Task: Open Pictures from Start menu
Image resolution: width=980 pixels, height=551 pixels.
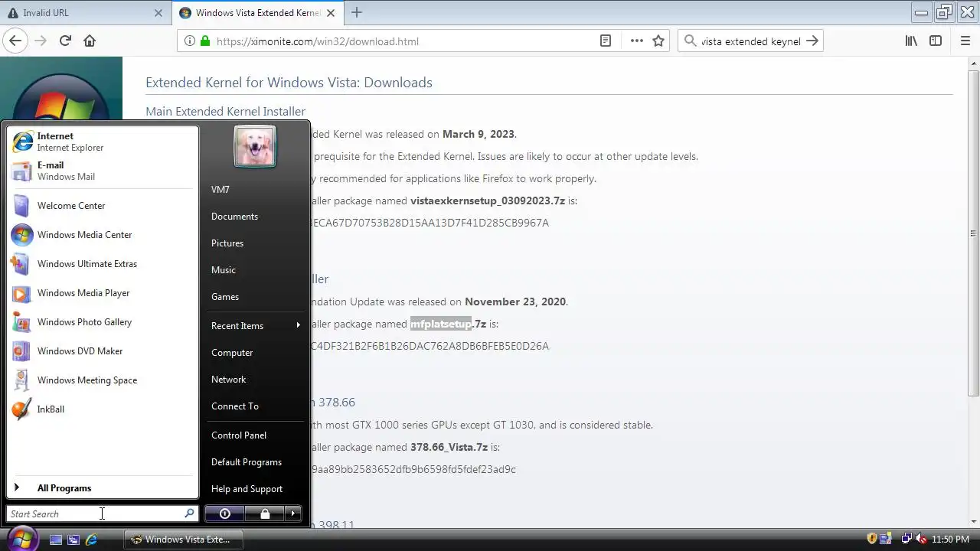Action: (x=256, y=243)
